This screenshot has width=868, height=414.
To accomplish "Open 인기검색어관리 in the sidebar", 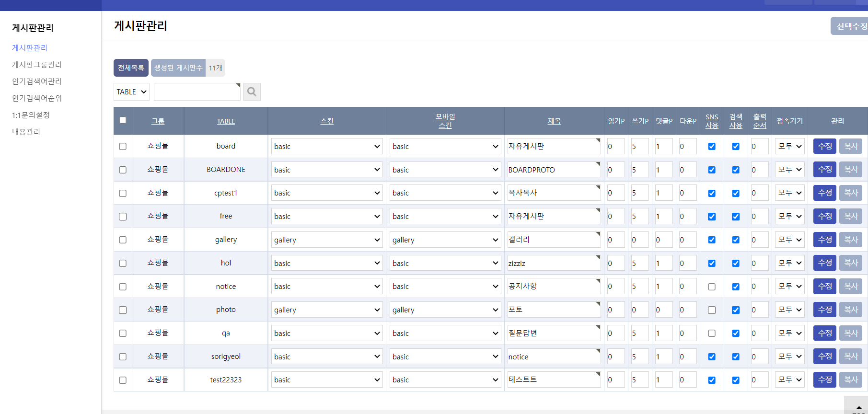I will click(37, 81).
